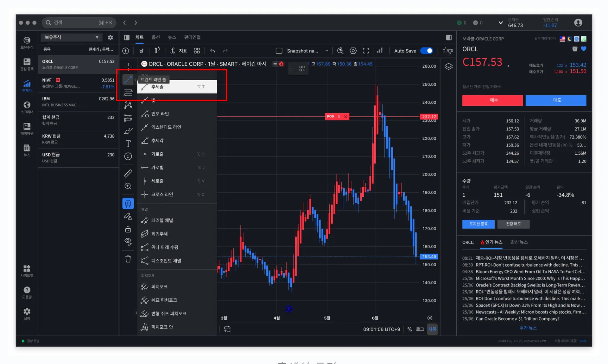Undo the last chart action

212,51
